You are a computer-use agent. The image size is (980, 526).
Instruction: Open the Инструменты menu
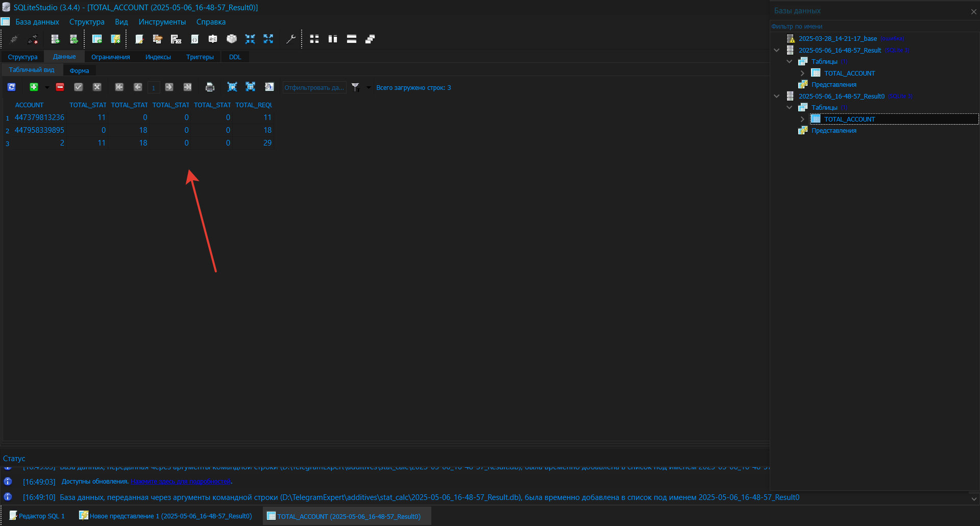coord(162,22)
